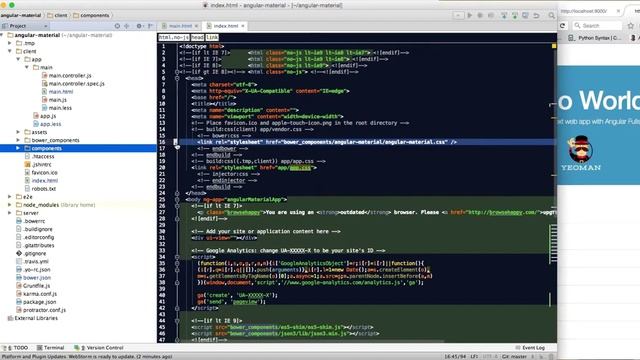Open the run configuration dropdown

click(x=458, y=15)
